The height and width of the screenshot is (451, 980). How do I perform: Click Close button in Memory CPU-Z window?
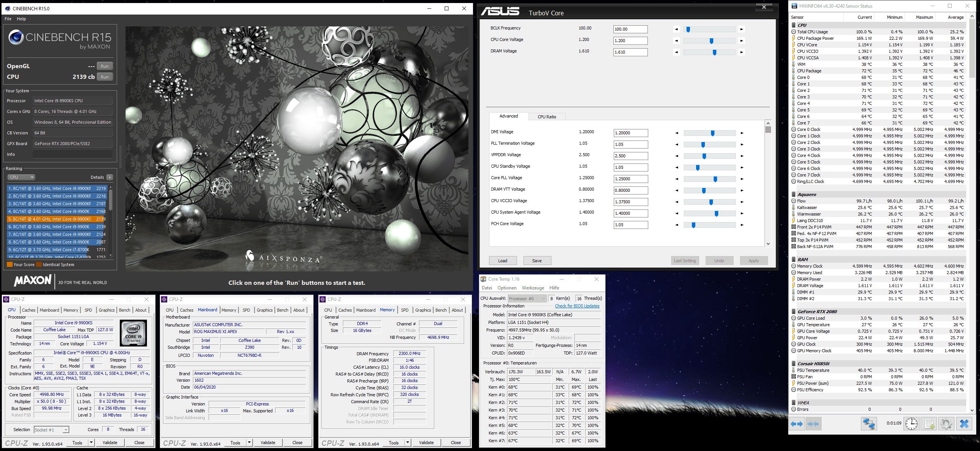[x=456, y=443]
